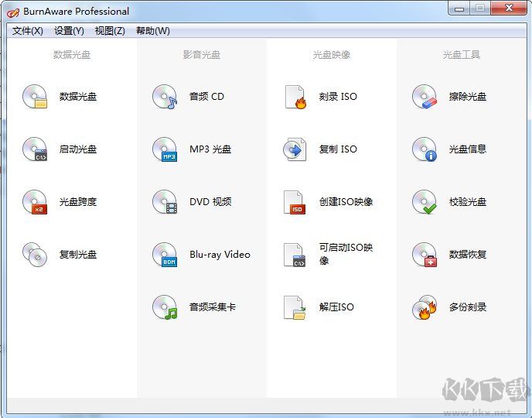Click the 光盘信息 label
The image size is (532, 418).
[x=468, y=149]
